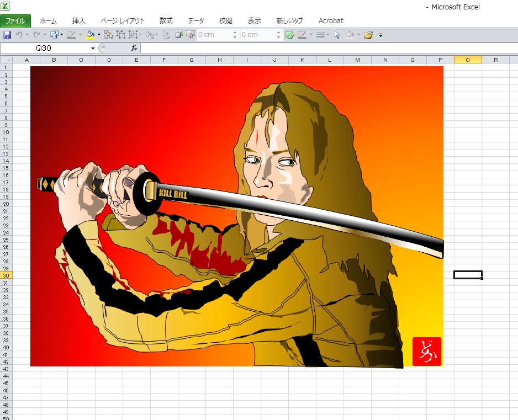
Task: Click the line weight icon
Action: 320,35
